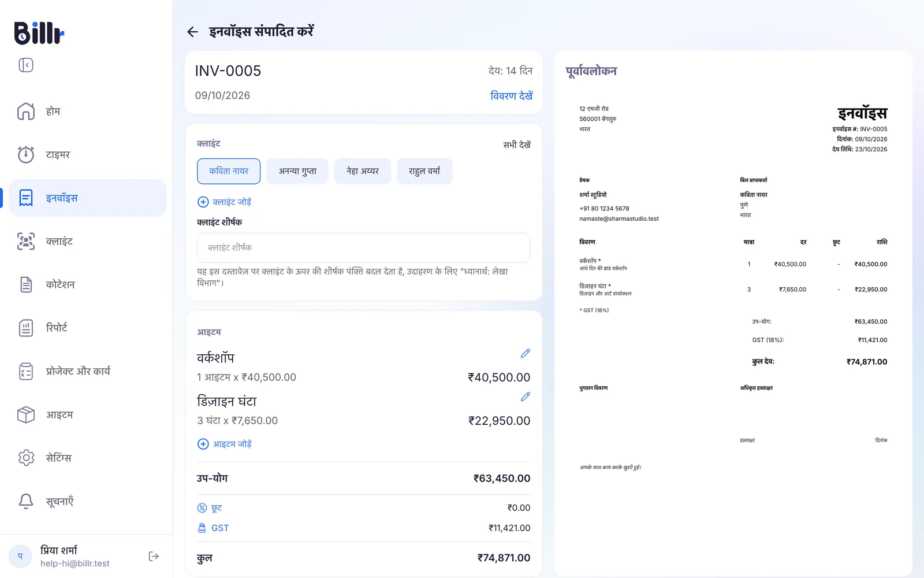Select client नेहा अय्यर
Screen dimensions: 924x578
363,171
